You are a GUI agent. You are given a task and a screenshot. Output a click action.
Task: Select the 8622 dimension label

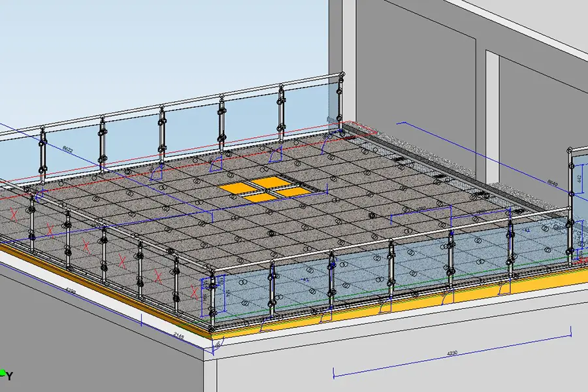tap(67, 150)
